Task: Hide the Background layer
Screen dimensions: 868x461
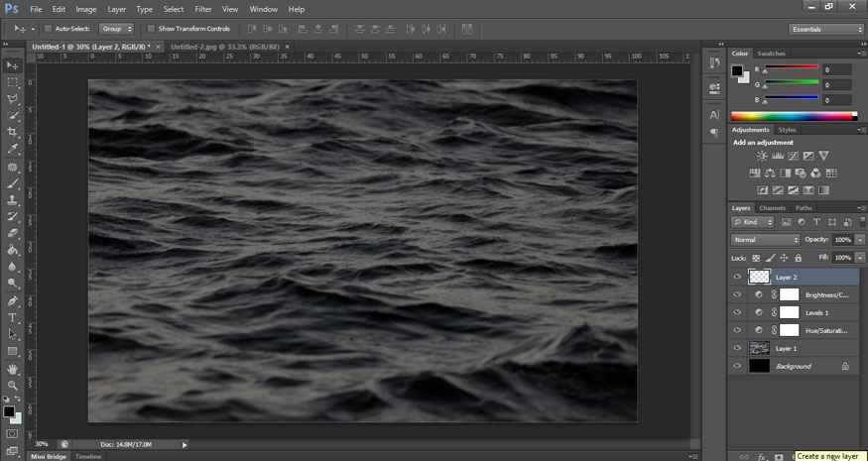Action: 737,366
